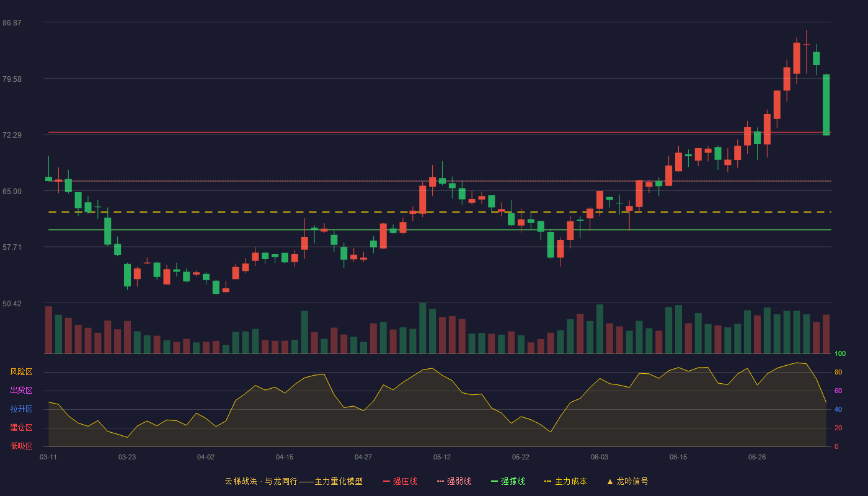Click the 57.71 price axis label

12,247
